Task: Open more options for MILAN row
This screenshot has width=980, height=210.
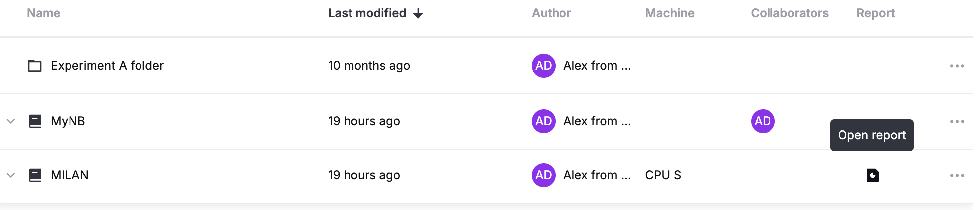Action: tap(957, 175)
